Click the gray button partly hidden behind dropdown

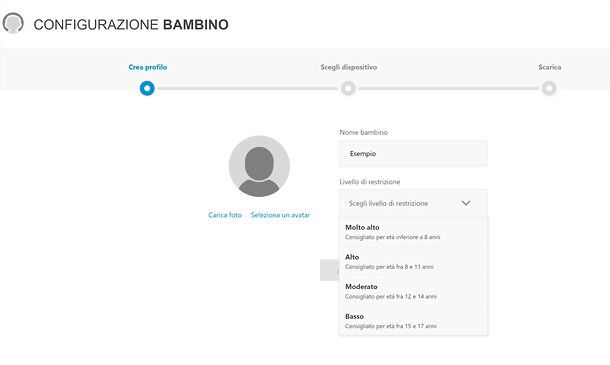(x=330, y=270)
